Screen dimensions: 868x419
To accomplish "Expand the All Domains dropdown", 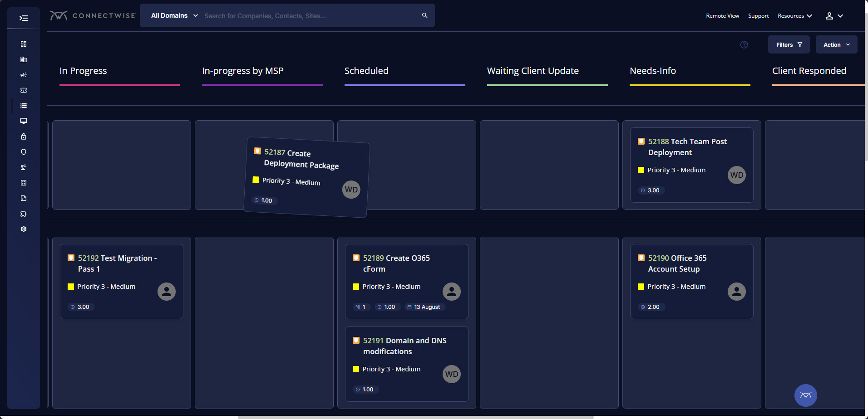I will (x=174, y=15).
